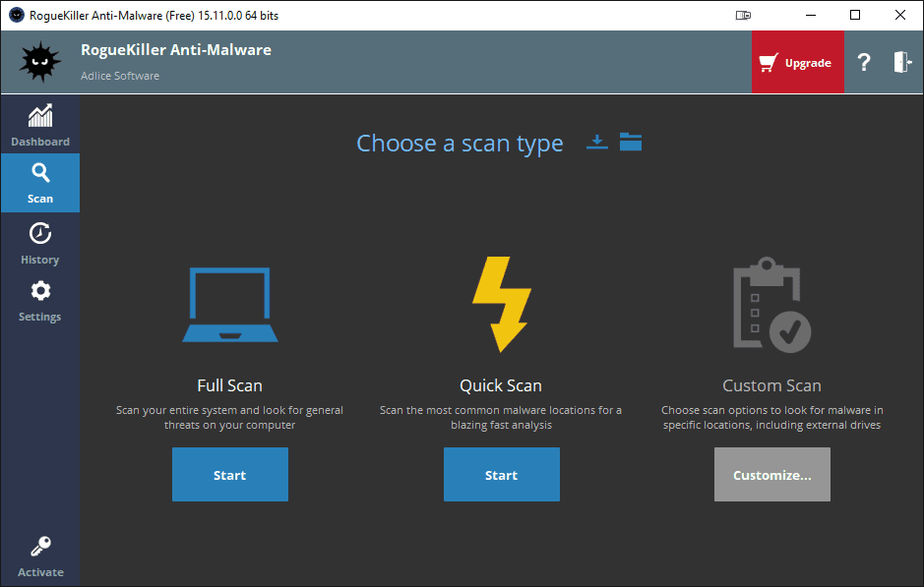This screenshot has height=587, width=924.
Task: Start the Full Scan
Action: (230, 475)
